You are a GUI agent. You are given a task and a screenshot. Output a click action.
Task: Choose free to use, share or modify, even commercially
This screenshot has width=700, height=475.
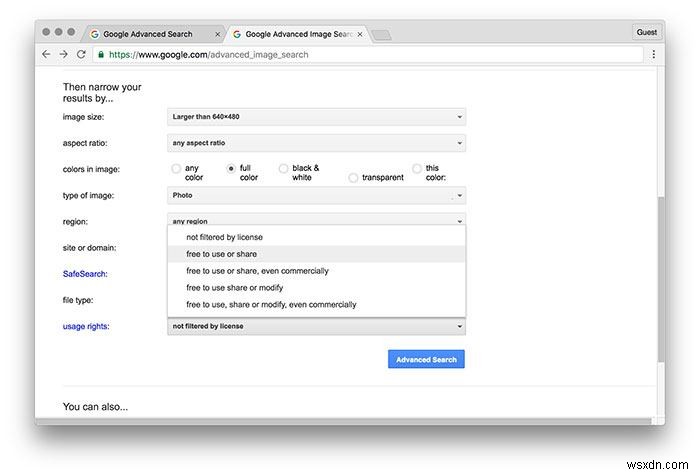click(317, 305)
